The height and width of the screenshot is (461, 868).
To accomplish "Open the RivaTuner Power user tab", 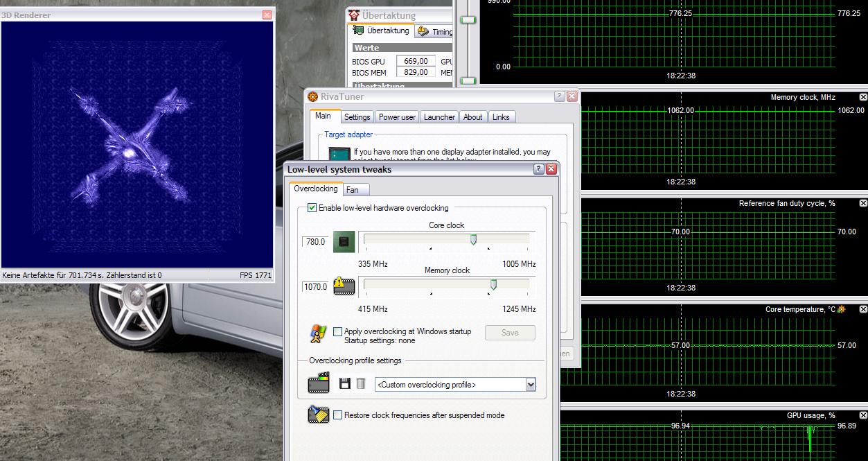I will coord(398,117).
